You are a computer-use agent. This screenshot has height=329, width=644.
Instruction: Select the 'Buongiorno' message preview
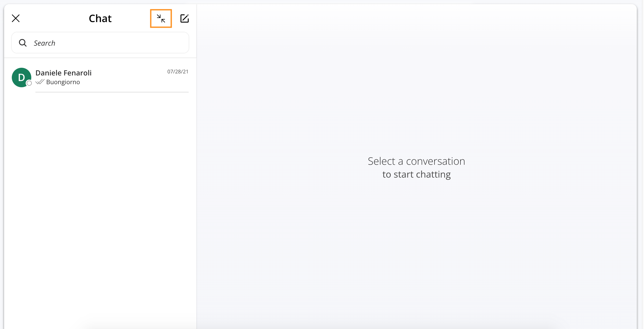coord(63,82)
